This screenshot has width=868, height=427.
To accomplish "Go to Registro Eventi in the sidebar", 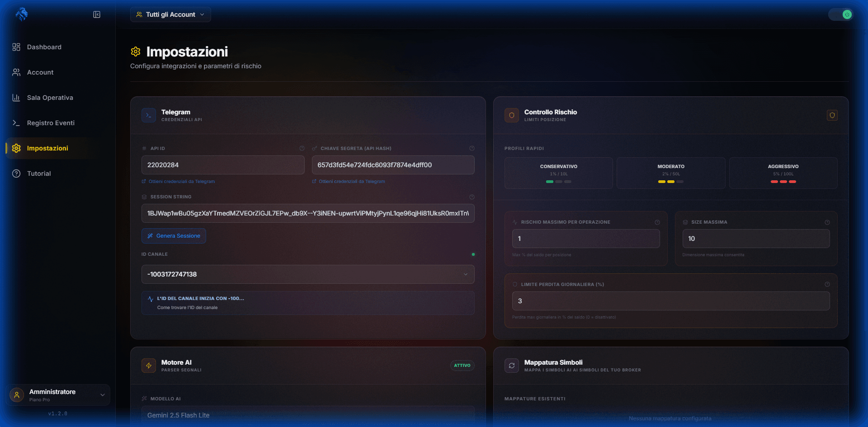I will click(51, 123).
